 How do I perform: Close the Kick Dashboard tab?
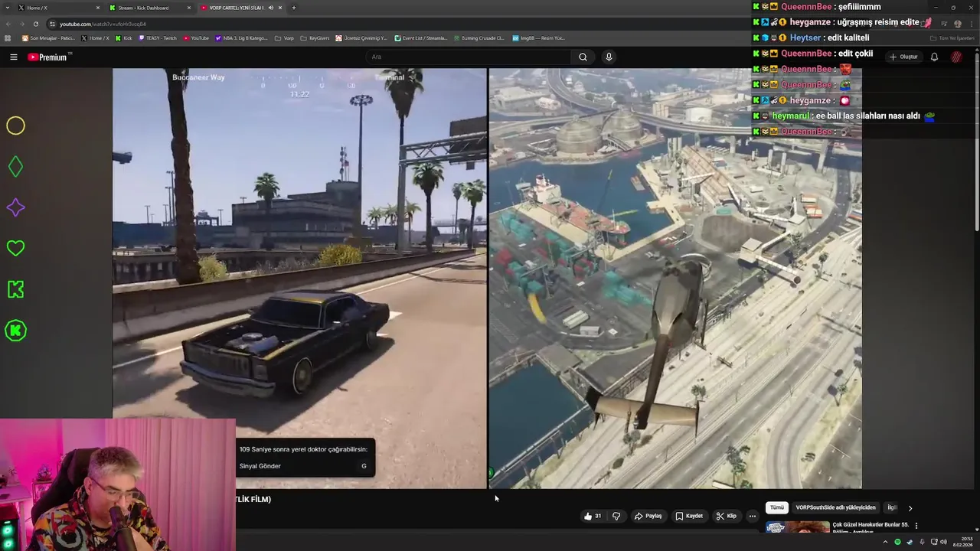tap(189, 8)
